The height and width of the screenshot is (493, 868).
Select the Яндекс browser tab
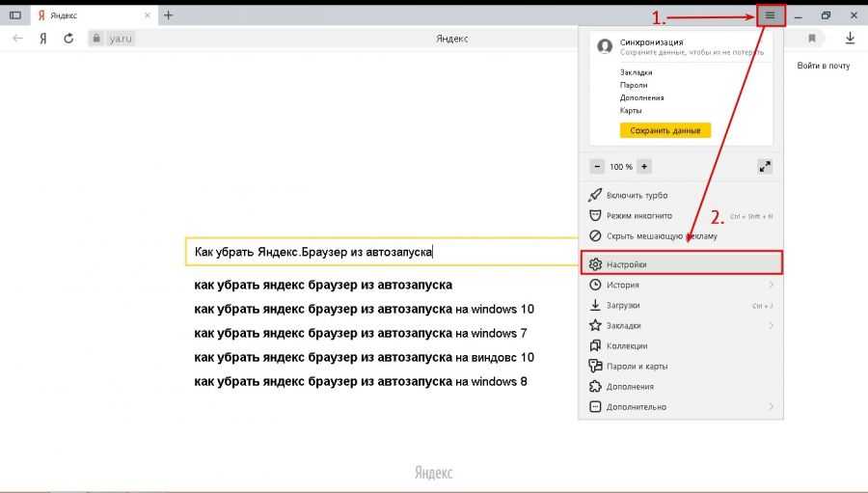point(95,15)
